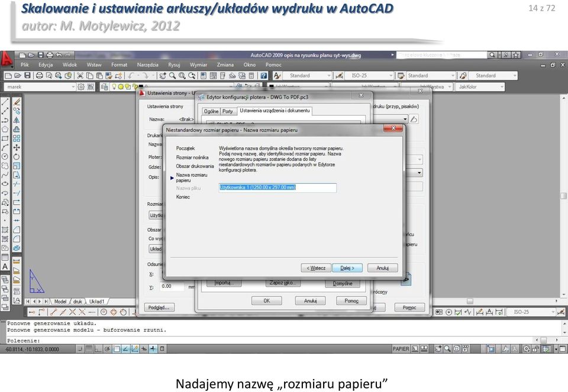Screen dimensions: 568x392
Task: Click the Podgląd... button
Action: (159, 307)
